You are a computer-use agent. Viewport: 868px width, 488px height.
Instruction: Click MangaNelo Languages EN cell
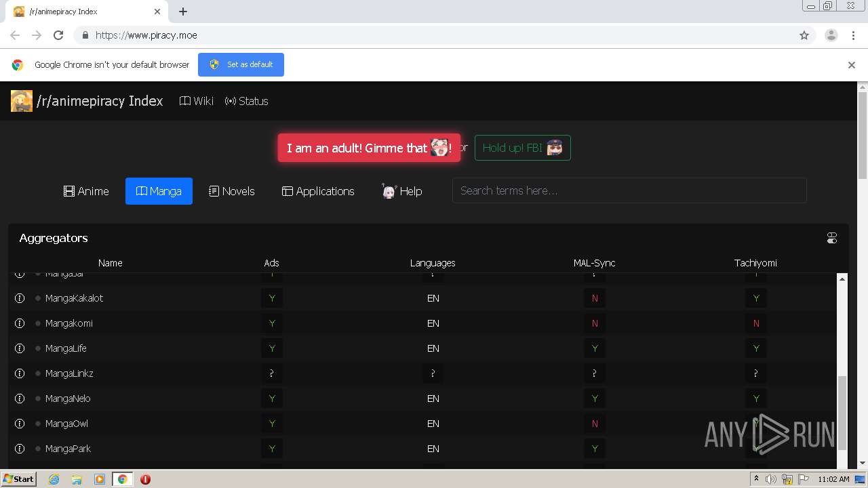point(433,399)
